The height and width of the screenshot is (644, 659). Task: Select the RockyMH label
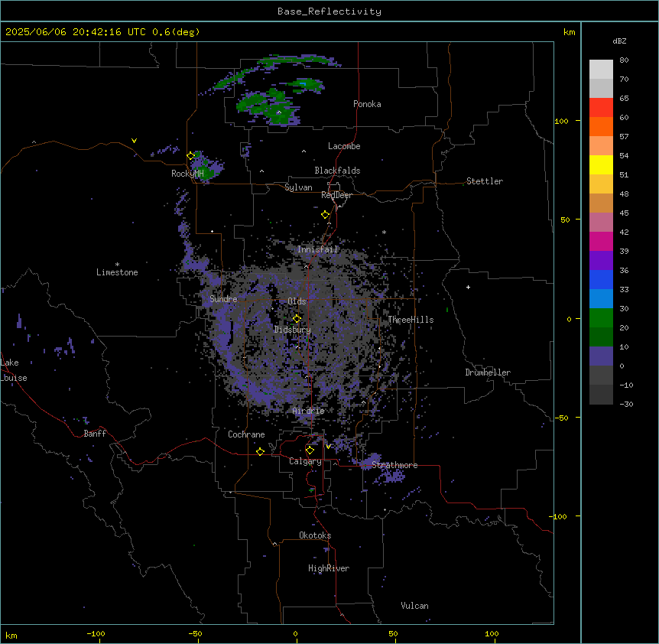(187, 174)
